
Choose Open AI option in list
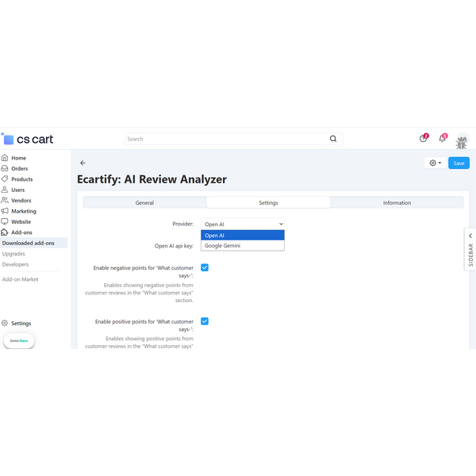click(x=242, y=236)
